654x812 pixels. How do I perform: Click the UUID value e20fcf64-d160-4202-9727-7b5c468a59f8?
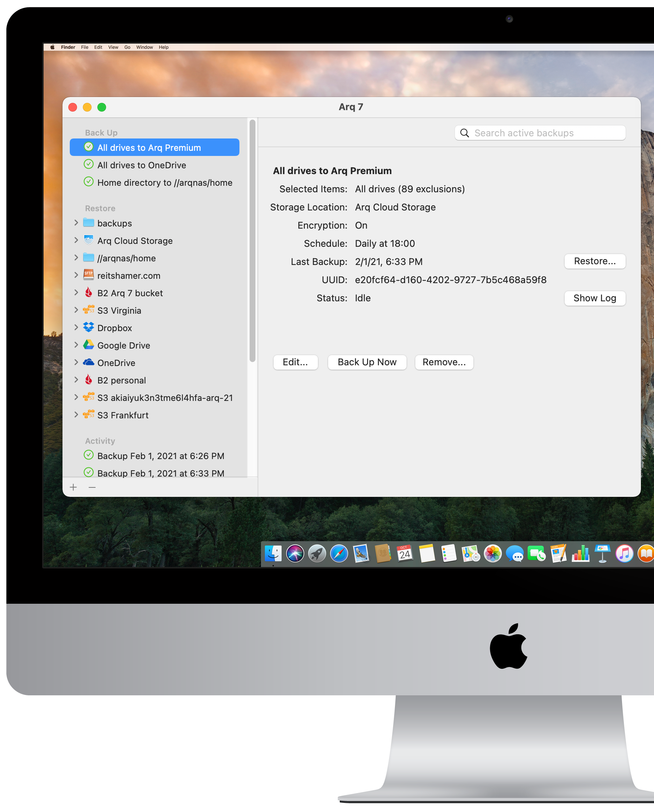(x=451, y=280)
